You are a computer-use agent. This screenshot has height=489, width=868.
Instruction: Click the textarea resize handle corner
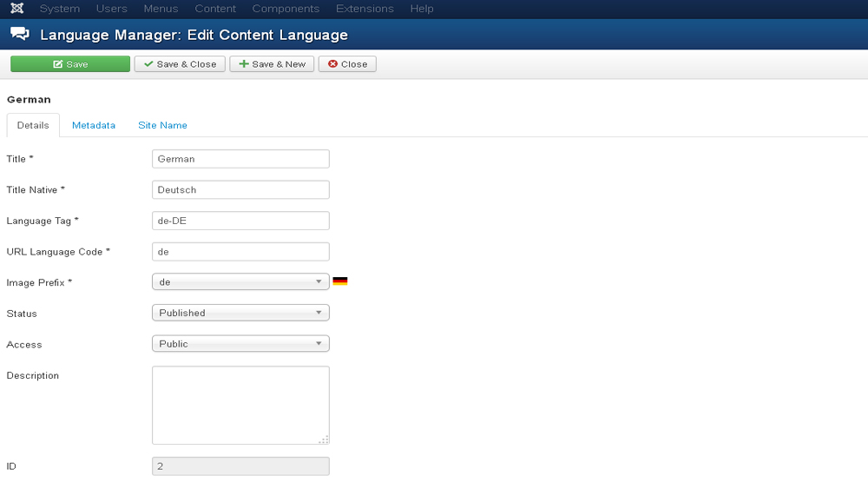click(x=325, y=439)
